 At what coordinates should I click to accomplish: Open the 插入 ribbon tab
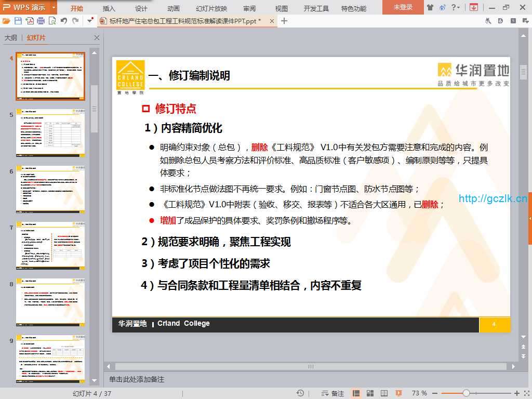click(109, 8)
